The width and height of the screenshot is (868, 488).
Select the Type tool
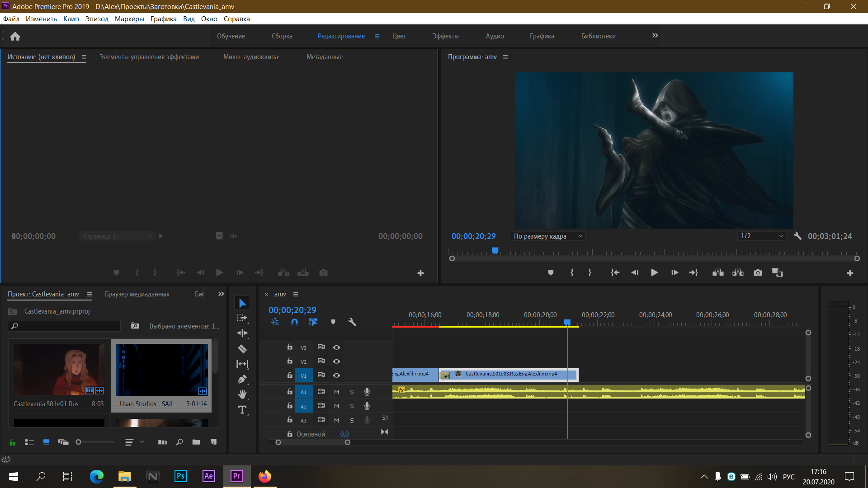pyautogui.click(x=242, y=410)
